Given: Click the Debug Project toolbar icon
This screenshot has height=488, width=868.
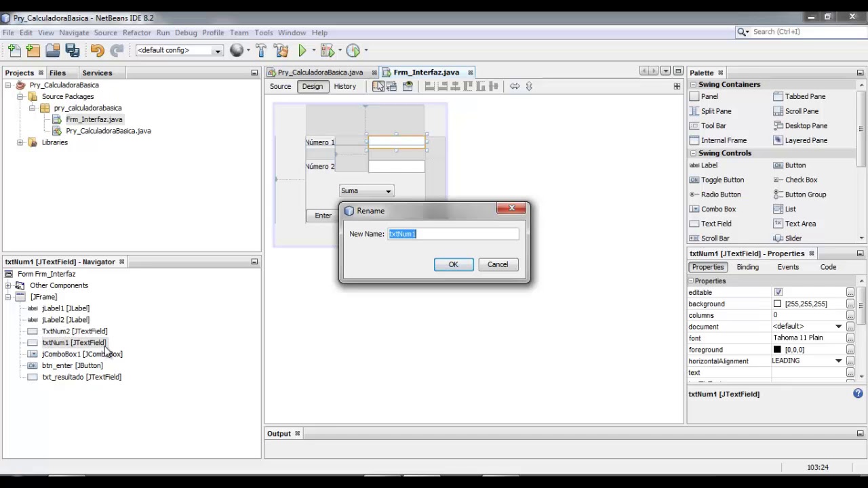Looking at the screenshot, I should (327, 50).
